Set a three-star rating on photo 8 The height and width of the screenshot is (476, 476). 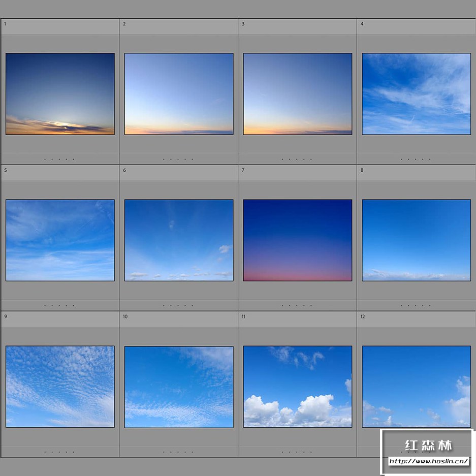[416, 306]
